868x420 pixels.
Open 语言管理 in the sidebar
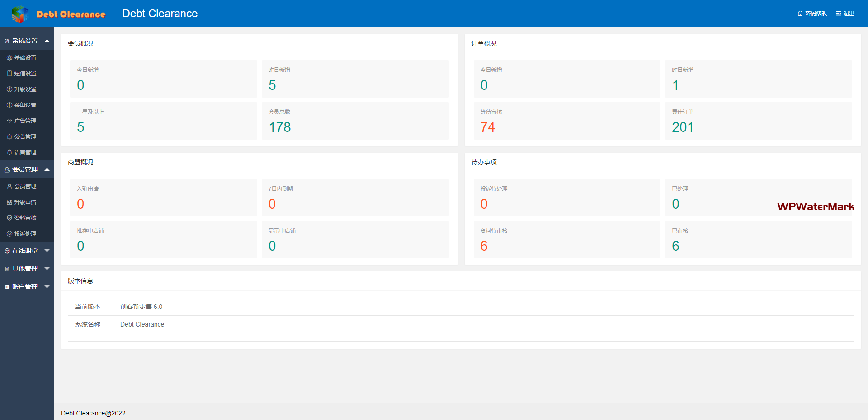click(25, 153)
